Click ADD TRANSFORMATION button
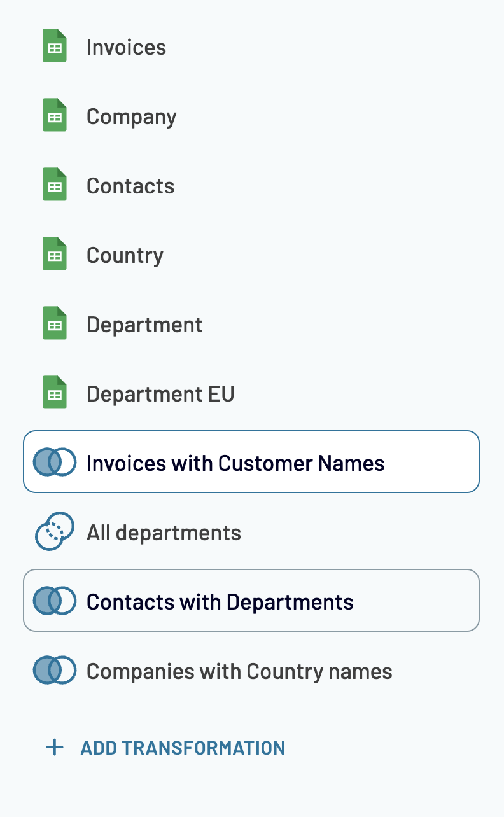This screenshot has width=504, height=817. pyautogui.click(x=182, y=748)
